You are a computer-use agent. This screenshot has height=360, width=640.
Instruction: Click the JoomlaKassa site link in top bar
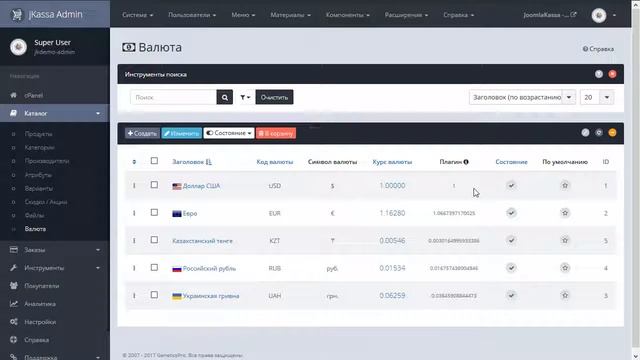pyautogui.click(x=550, y=15)
